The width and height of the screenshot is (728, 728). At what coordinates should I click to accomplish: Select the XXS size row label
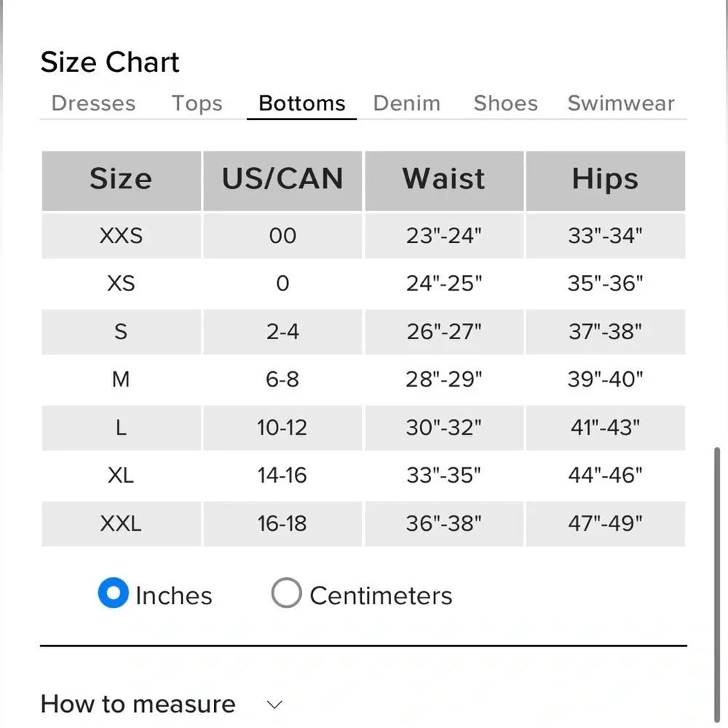[121, 236]
